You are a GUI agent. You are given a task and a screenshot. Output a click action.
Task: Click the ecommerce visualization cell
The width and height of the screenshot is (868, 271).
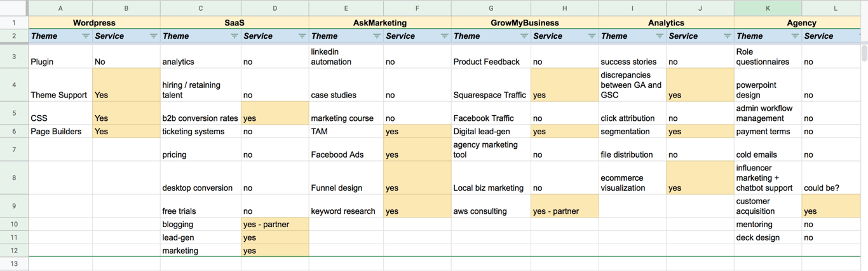pyautogui.click(x=632, y=177)
